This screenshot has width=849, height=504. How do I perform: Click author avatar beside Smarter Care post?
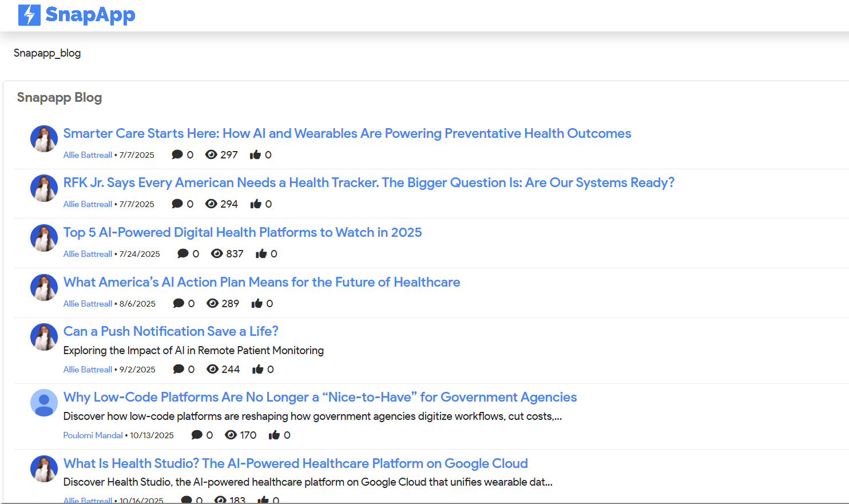(44, 139)
